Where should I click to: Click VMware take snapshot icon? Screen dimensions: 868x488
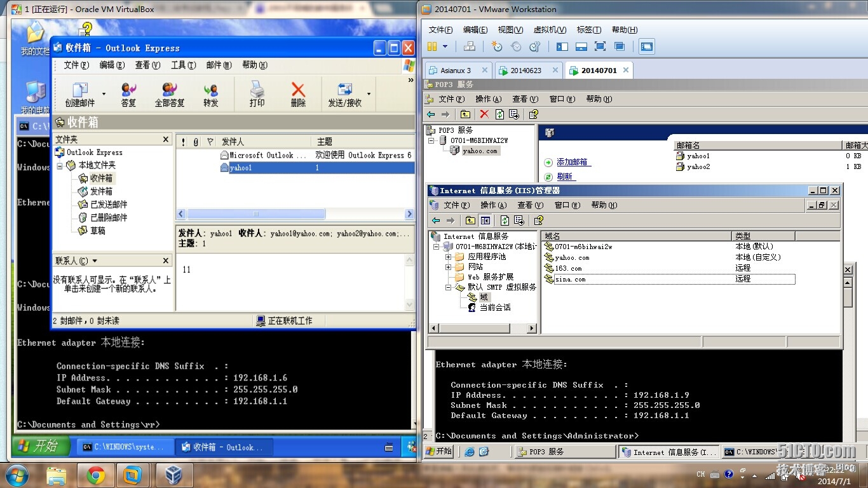pos(497,46)
